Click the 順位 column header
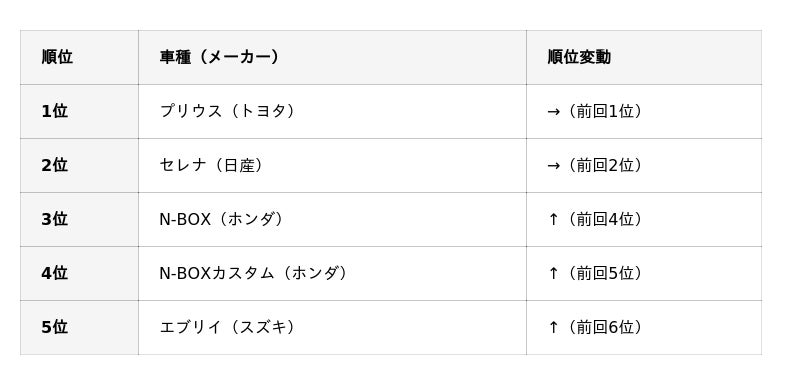 click(x=79, y=57)
